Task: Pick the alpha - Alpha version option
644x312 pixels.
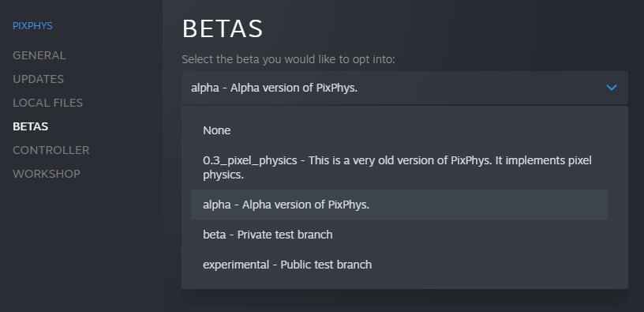Action: (399, 205)
